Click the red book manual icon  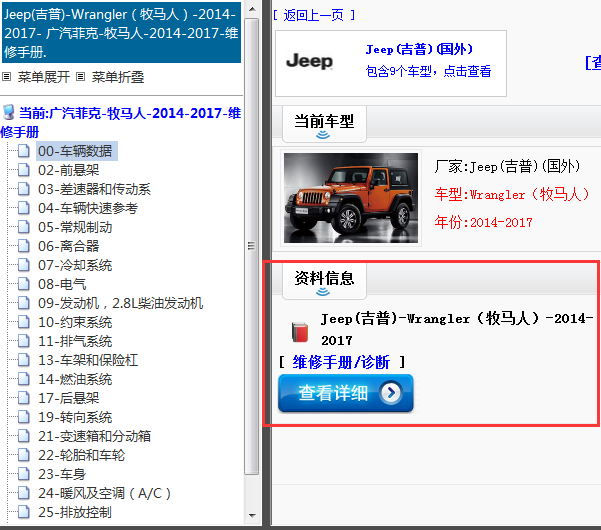[x=300, y=332]
